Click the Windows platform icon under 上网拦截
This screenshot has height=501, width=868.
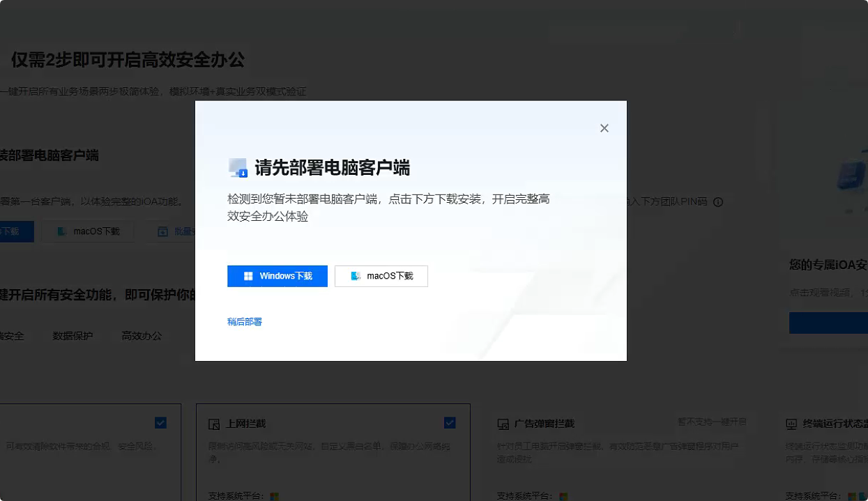click(275, 496)
